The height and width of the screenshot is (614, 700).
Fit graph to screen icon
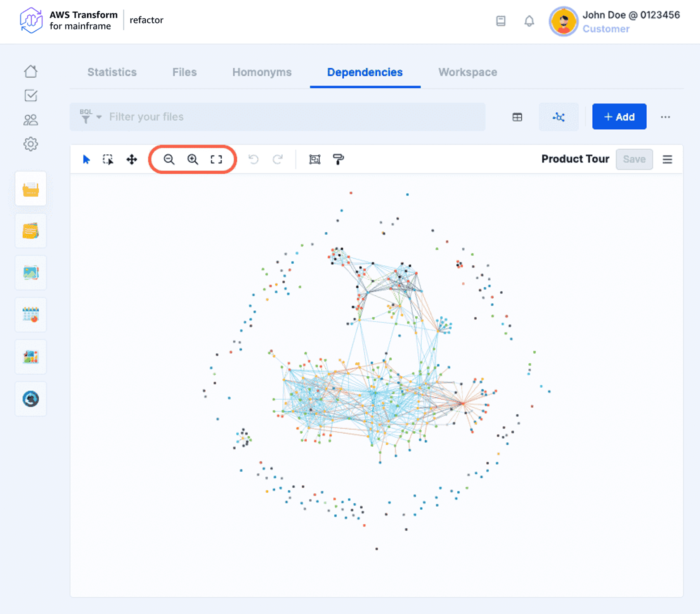pyautogui.click(x=216, y=159)
